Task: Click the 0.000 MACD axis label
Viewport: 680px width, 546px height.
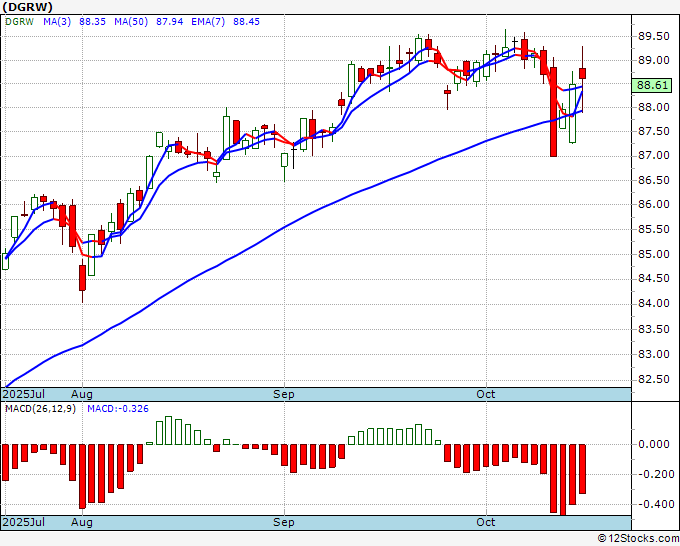Action: 654,445
